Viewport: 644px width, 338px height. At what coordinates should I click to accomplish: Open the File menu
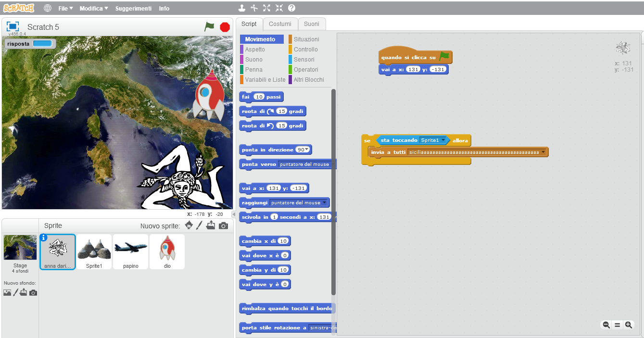tap(65, 8)
